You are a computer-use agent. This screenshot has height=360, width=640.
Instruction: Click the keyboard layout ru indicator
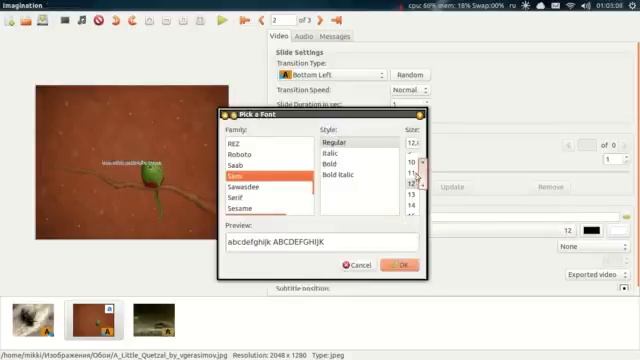[x=513, y=5]
